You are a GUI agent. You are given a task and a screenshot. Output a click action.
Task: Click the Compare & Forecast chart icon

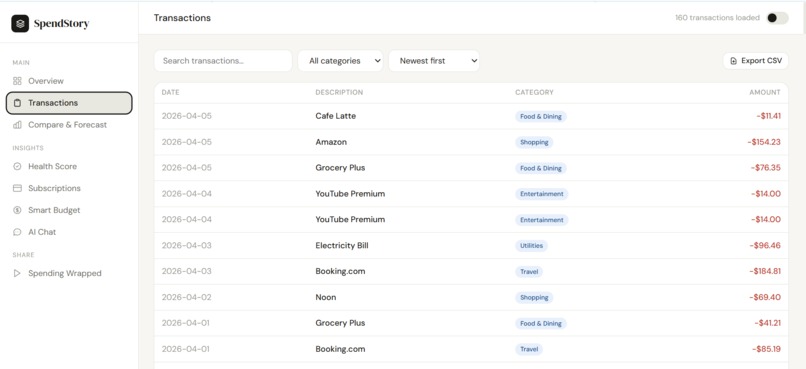click(x=17, y=125)
